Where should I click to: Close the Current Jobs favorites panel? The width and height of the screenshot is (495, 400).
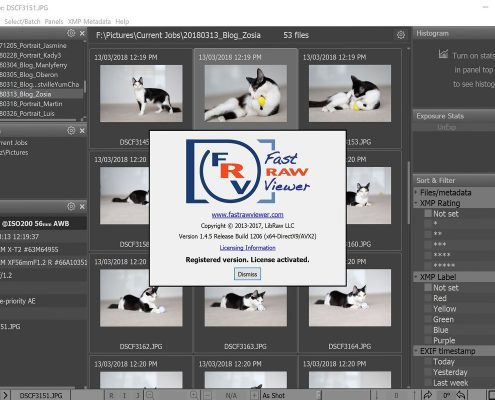82,131
